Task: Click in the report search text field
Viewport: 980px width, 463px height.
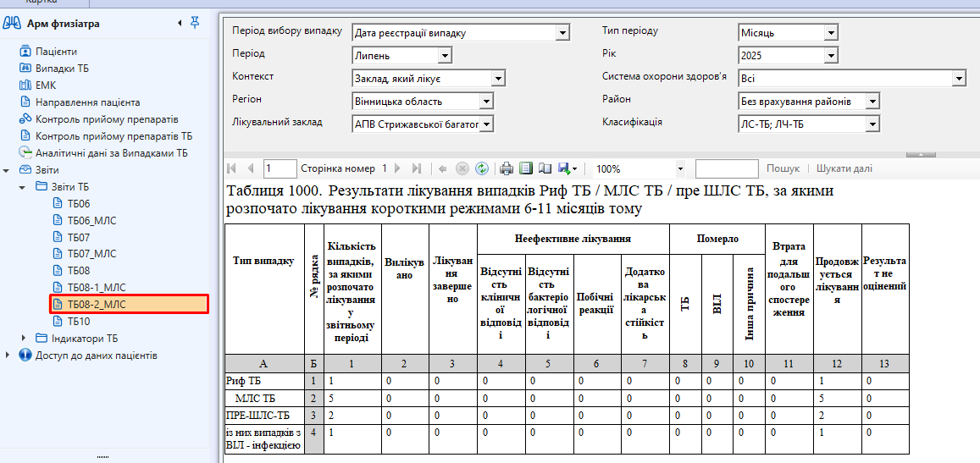Action: (726, 168)
